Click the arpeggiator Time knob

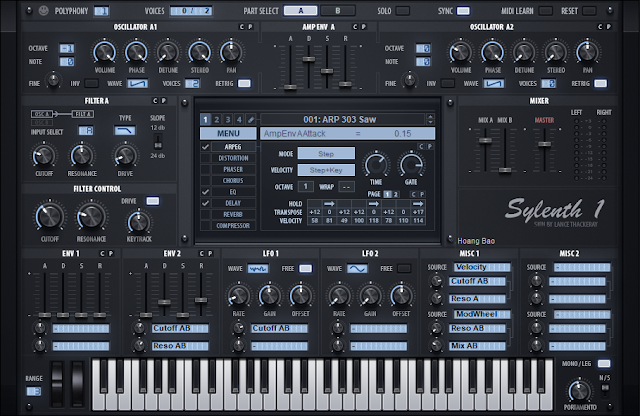(376, 165)
